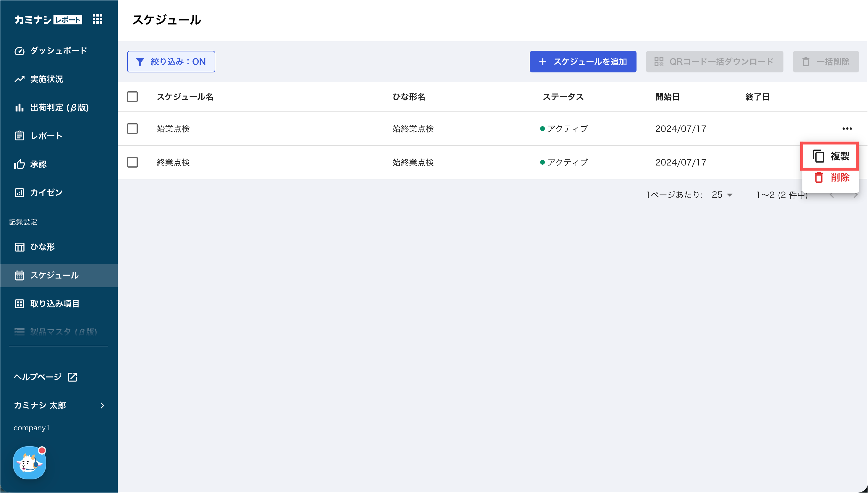868x493 pixels.
Task: Click the カイゼン chart icon
Action: (x=19, y=193)
